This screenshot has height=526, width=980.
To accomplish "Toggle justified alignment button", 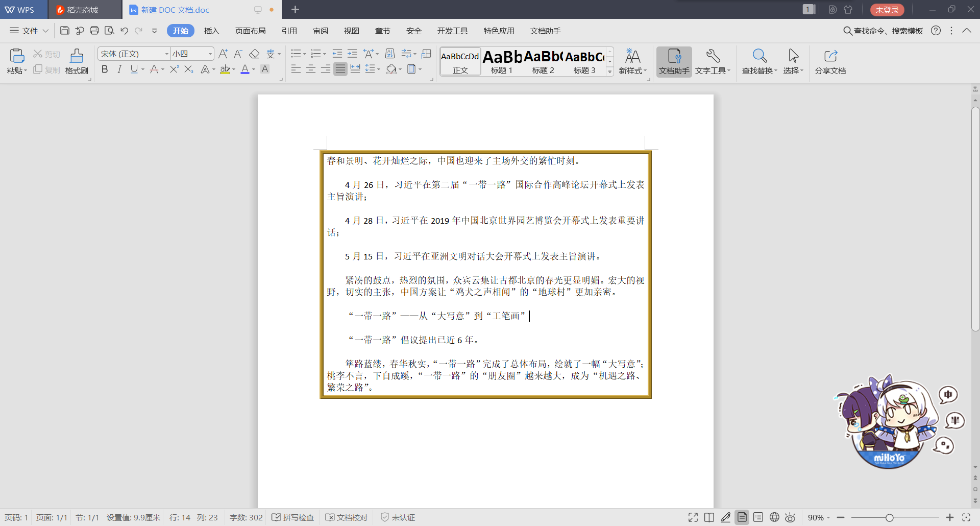I will coord(340,69).
